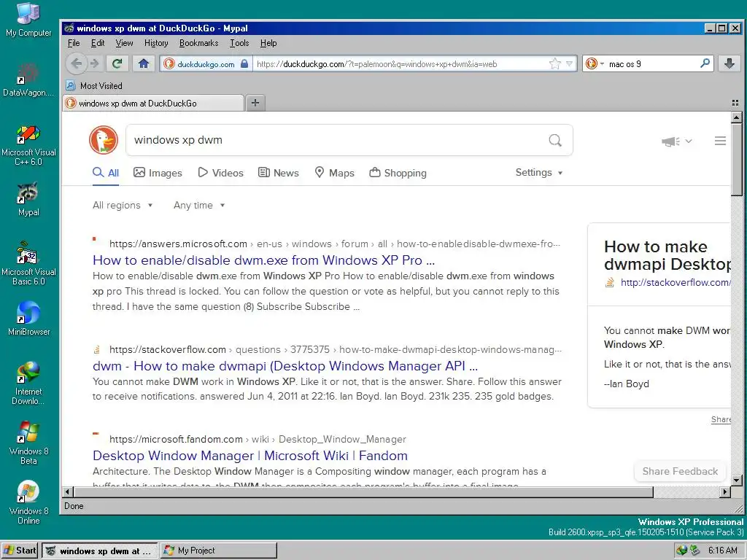Open the home page via the Home icon
Viewport: 747px width, 560px height.
click(144, 63)
